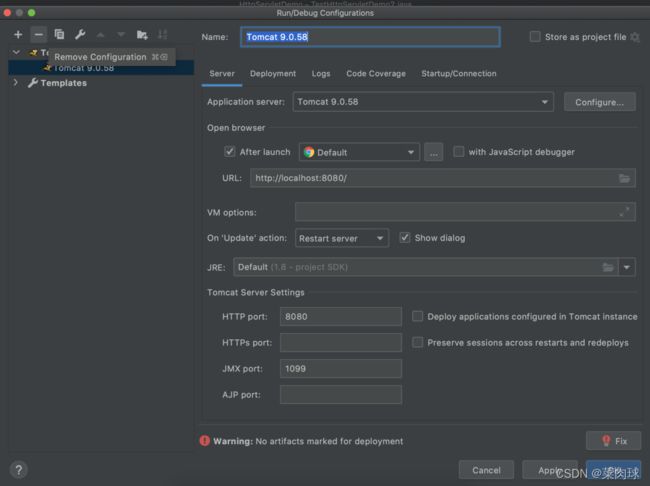Open the JRE dropdown arrow
Viewport: 650px width, 486px height.
point(627,267)
